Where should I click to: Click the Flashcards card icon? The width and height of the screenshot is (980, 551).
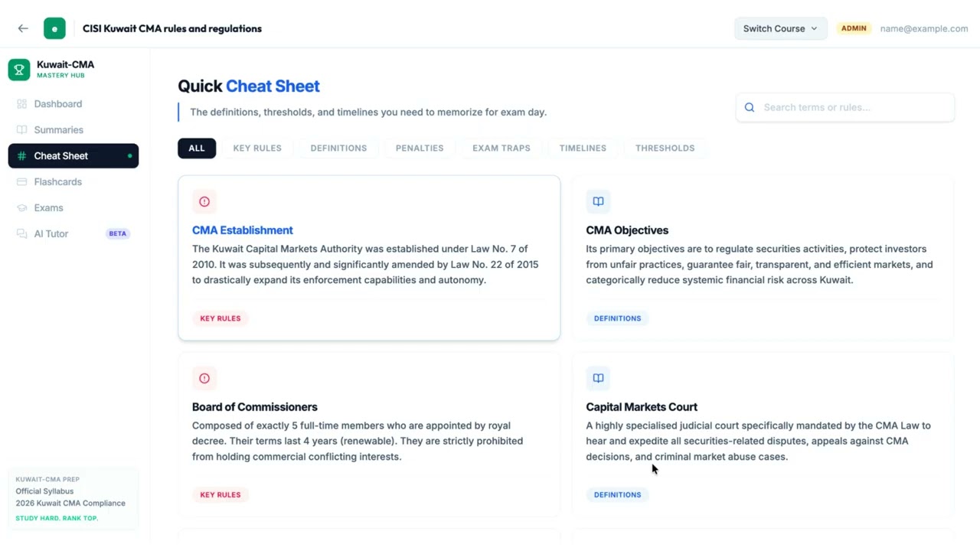click(x=21, y=182)
